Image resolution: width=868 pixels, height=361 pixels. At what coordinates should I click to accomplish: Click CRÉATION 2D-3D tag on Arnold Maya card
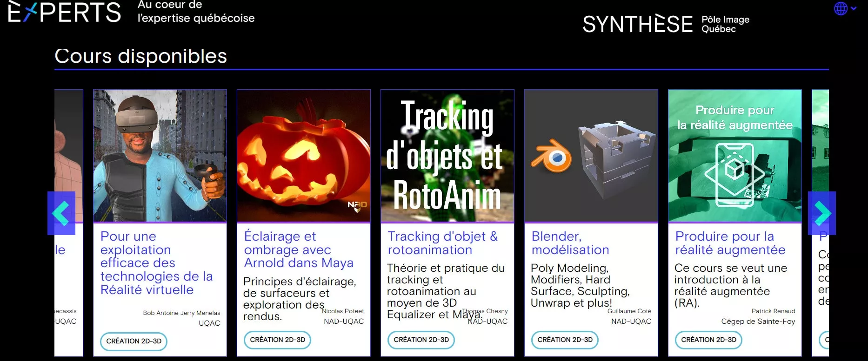pyautogui.click(x=277, y=340)
